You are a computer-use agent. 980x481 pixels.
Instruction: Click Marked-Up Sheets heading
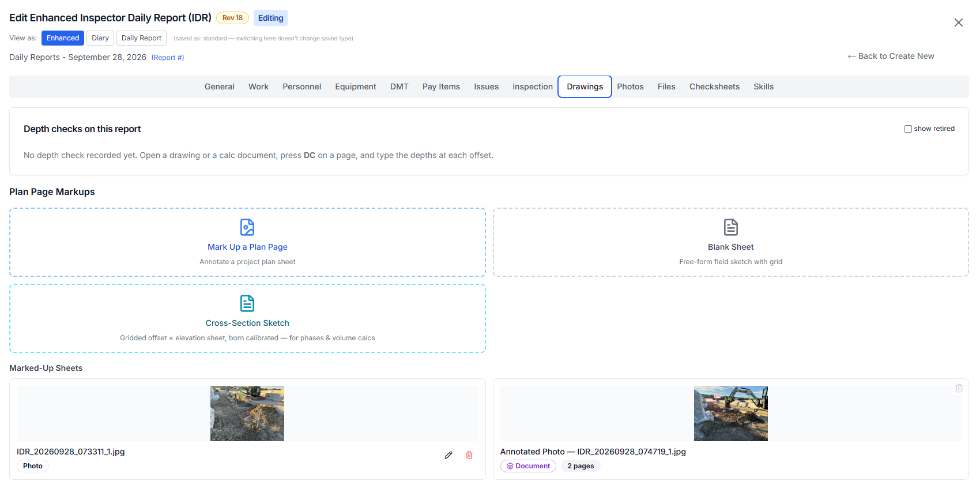click(46, 368)
